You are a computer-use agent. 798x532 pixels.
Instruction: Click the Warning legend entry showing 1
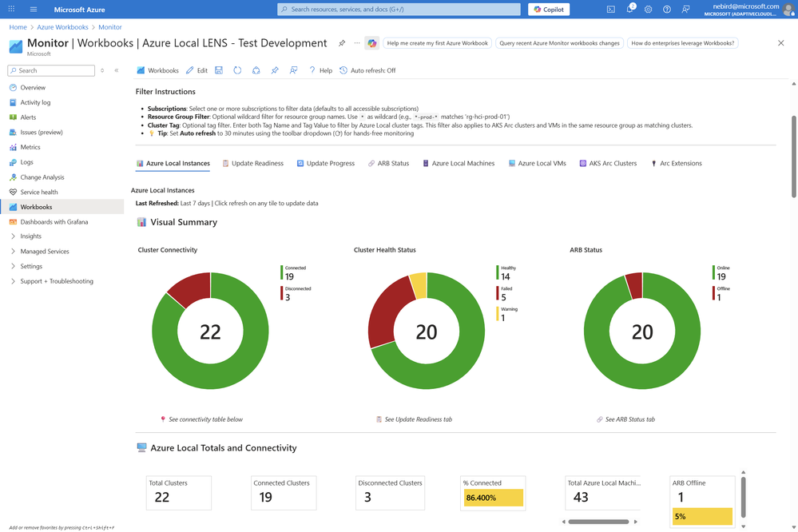(507, 314)
